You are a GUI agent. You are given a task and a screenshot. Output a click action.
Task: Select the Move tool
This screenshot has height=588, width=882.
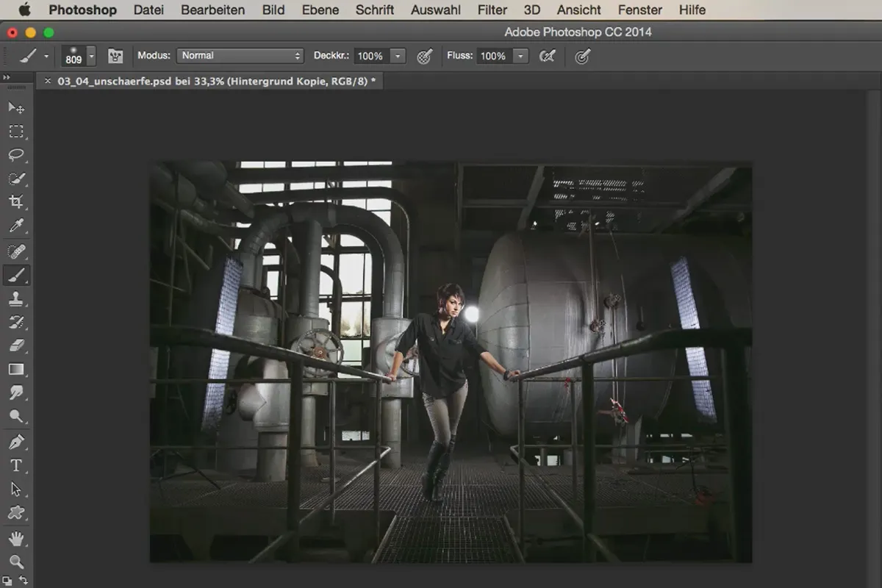tap(16, 108)
